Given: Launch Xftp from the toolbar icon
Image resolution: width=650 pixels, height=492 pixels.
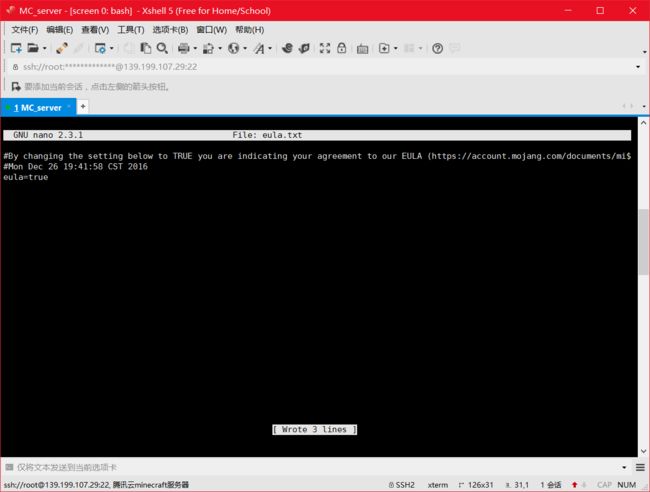Looking at the screenshot, I should tap(287, 48).
